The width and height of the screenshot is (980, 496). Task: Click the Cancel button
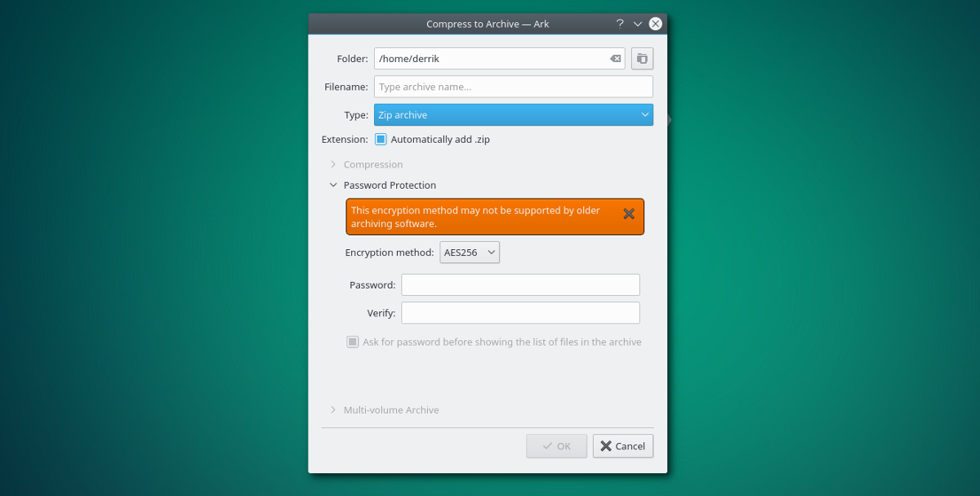623,446
